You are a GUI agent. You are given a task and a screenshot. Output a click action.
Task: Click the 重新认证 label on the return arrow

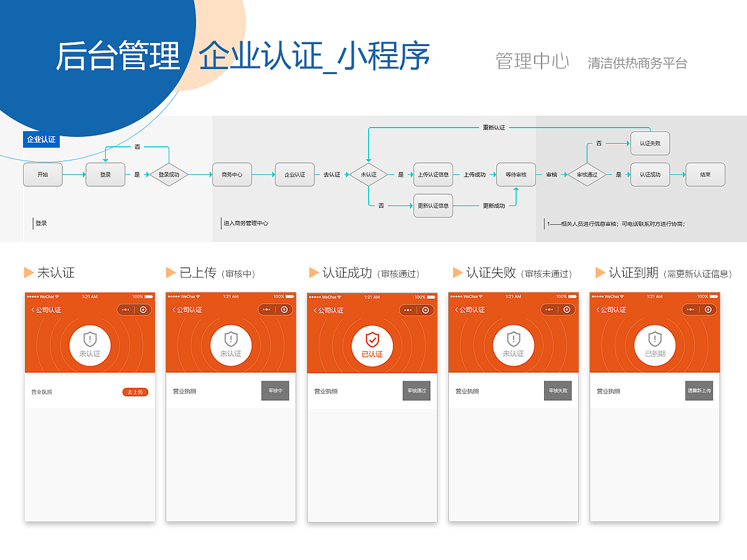click(494, 128)
